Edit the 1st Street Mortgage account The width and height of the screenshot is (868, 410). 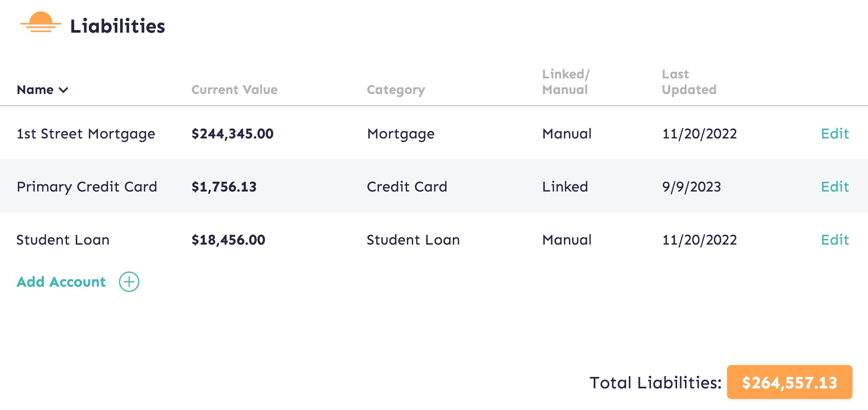tap(835, 134)
